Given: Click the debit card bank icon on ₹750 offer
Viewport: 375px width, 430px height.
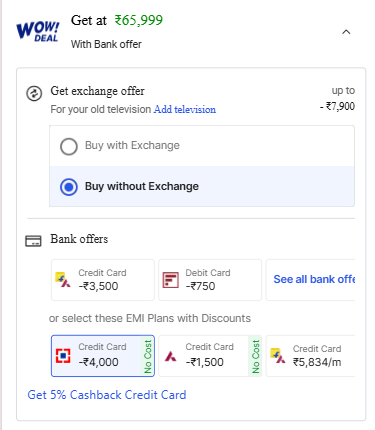Looking at the screenshot, I should [170, 280].
